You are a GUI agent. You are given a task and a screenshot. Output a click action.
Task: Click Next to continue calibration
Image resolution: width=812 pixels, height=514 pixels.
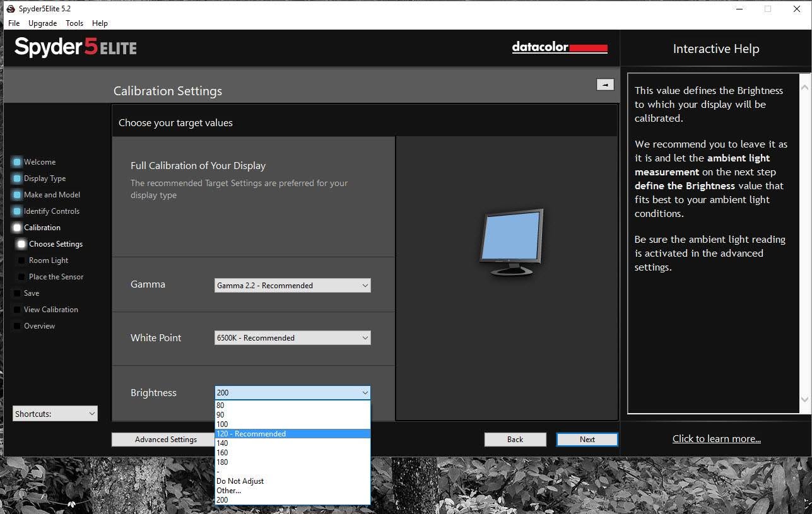[x=587, y=440]
